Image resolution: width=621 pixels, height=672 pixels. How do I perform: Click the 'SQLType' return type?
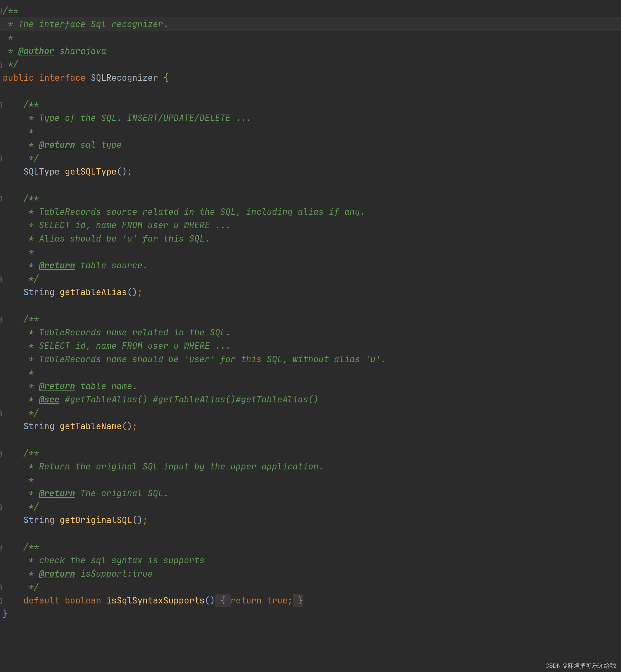coord(41,172)
